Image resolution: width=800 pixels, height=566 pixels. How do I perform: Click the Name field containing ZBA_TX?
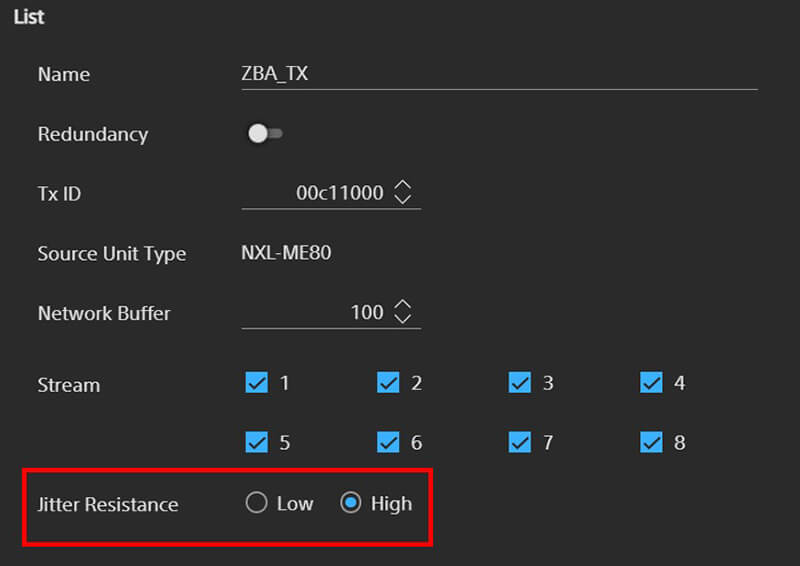[498, 75]
